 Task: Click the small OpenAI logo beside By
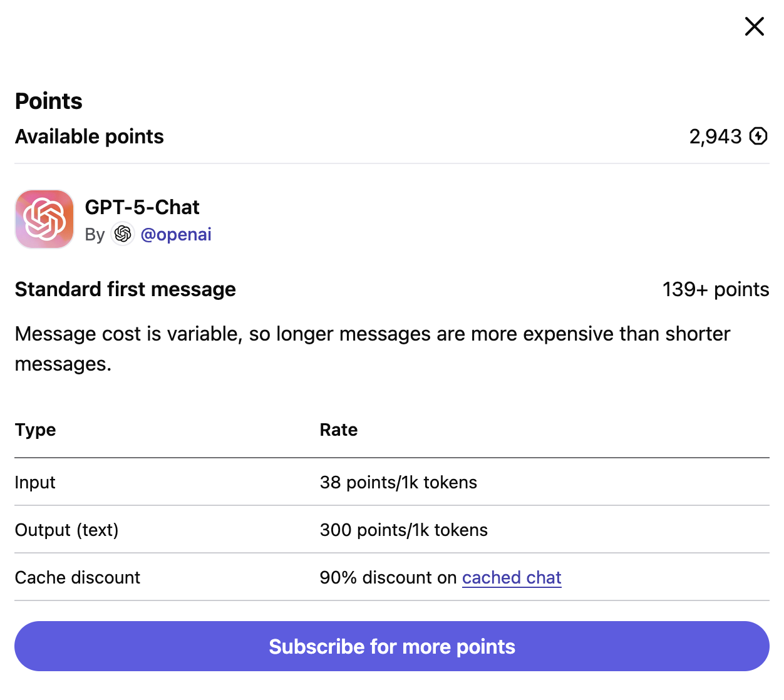pos(123,234)
